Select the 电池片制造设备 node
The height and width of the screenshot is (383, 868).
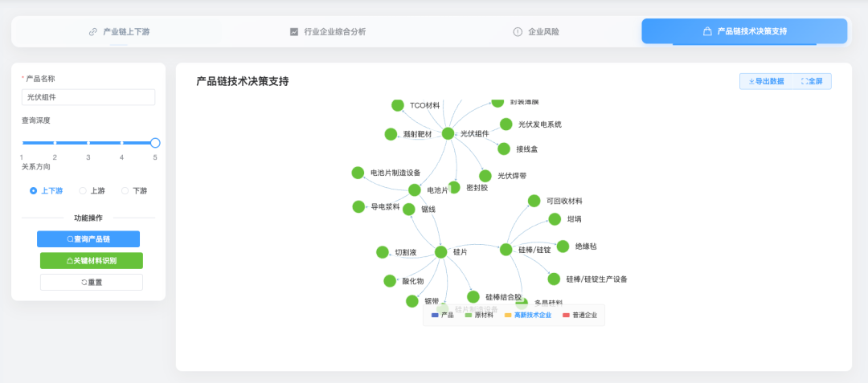click(x=358, y=173)
